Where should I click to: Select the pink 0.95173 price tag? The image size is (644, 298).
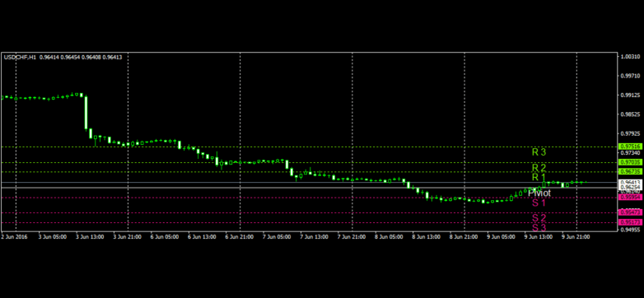click(x=630, y=222)
